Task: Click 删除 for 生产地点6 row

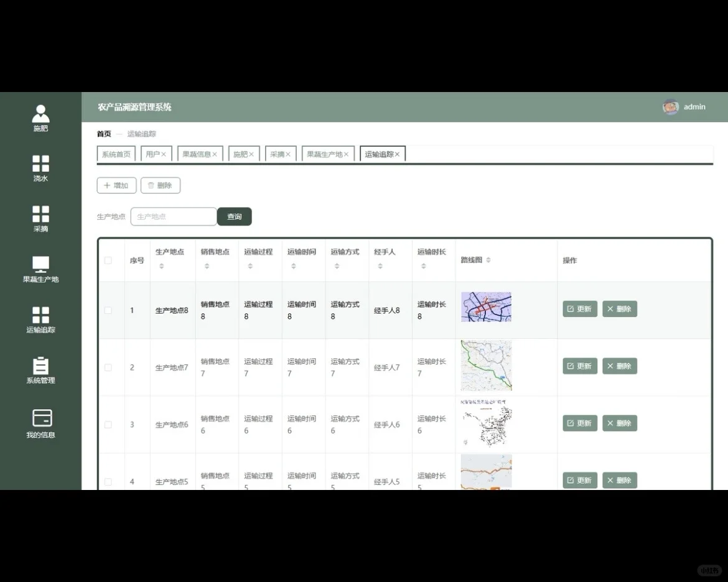Action: pos(619,423)
